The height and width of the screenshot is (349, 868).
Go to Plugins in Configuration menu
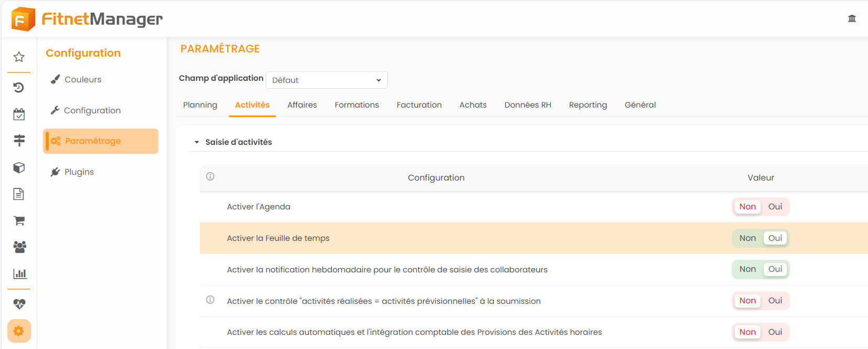pyautogui.click(x=79, y=172)
